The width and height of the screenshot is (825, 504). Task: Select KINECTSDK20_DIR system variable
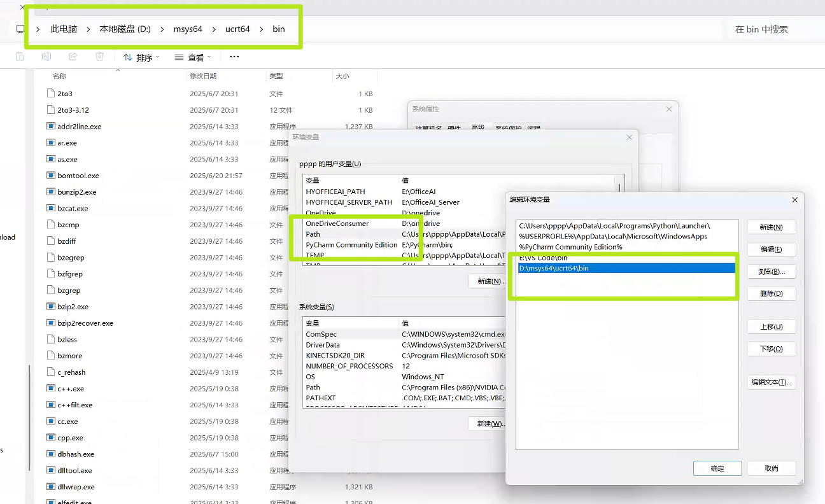(x=335, y=355)
